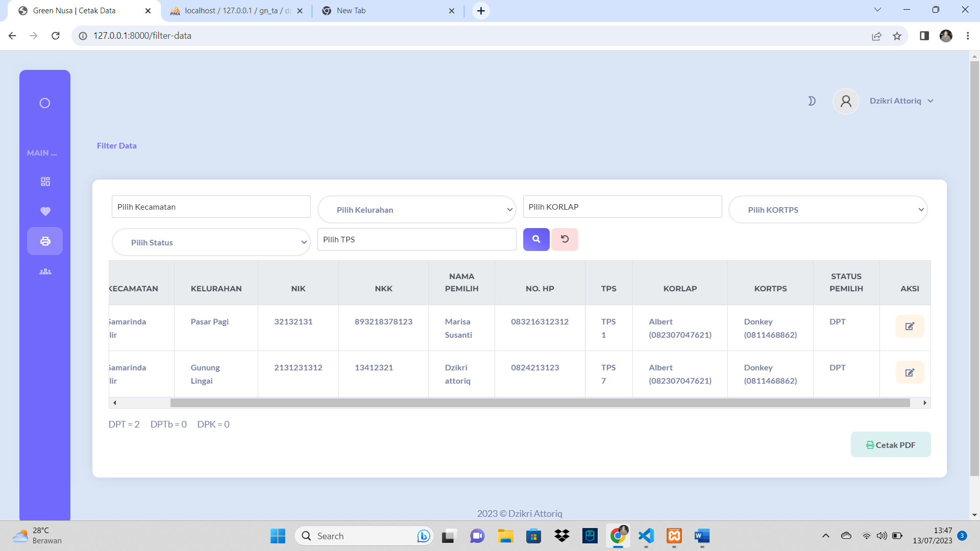Screen dimensions: 980x551
Task: Click the purple search filter button
Action: click(x=536, y=239)
